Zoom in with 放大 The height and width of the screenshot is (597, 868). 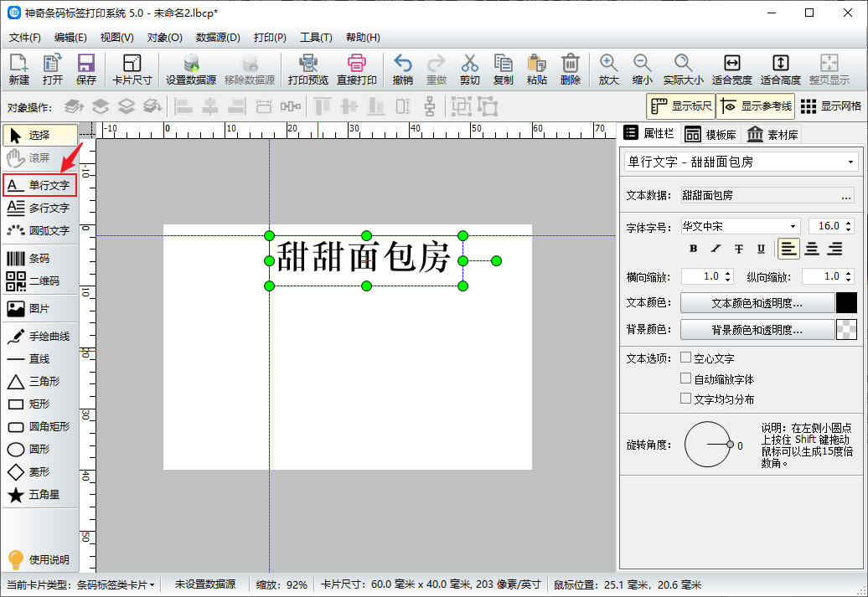[608, 69]
